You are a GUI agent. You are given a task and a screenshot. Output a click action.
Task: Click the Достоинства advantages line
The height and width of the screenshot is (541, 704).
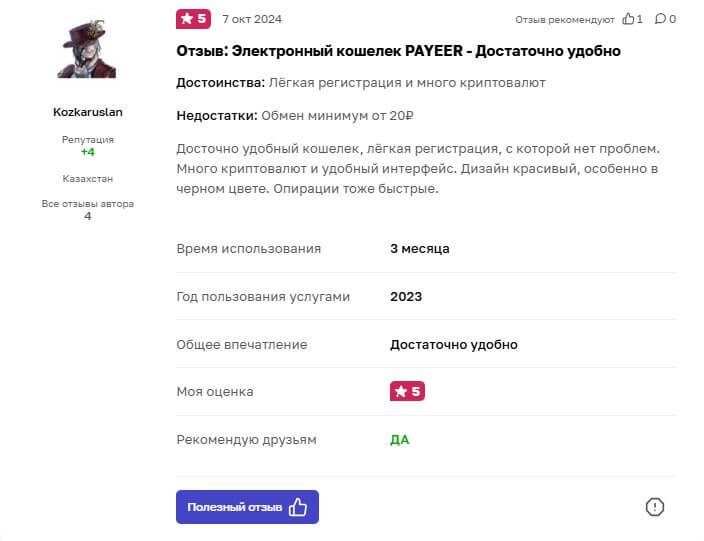[x=360, y=83]
